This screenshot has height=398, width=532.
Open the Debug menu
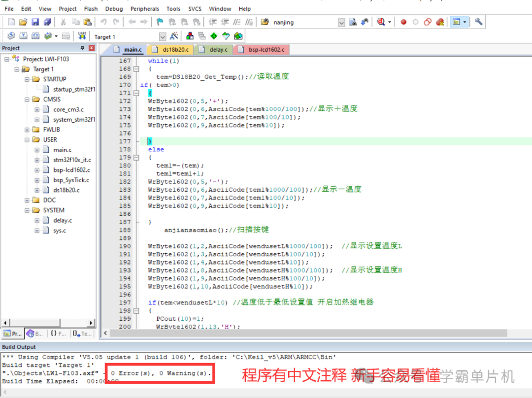click(114, 9)
